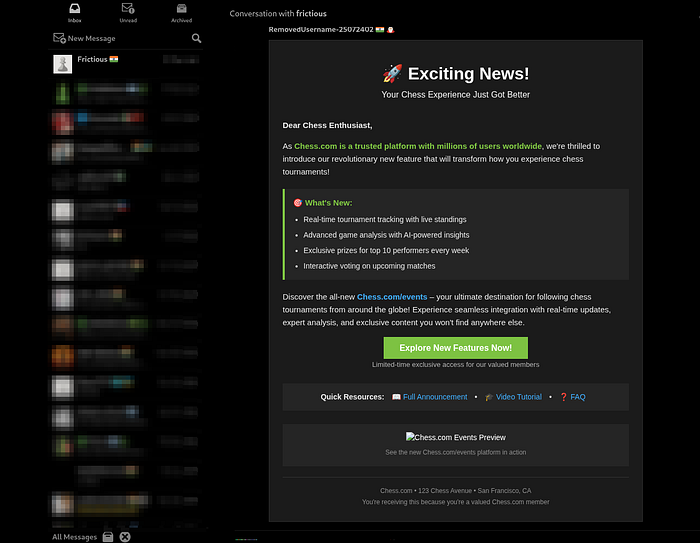
Task: Click 'Interactive voting on upcoming matches' bullet
Action: [369, 266]
